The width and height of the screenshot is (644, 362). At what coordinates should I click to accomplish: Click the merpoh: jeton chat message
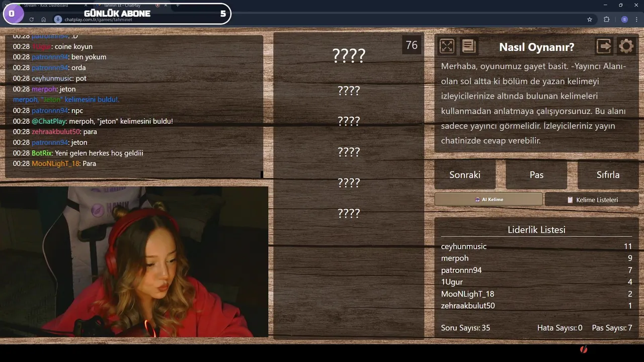[x=44, y=89]
